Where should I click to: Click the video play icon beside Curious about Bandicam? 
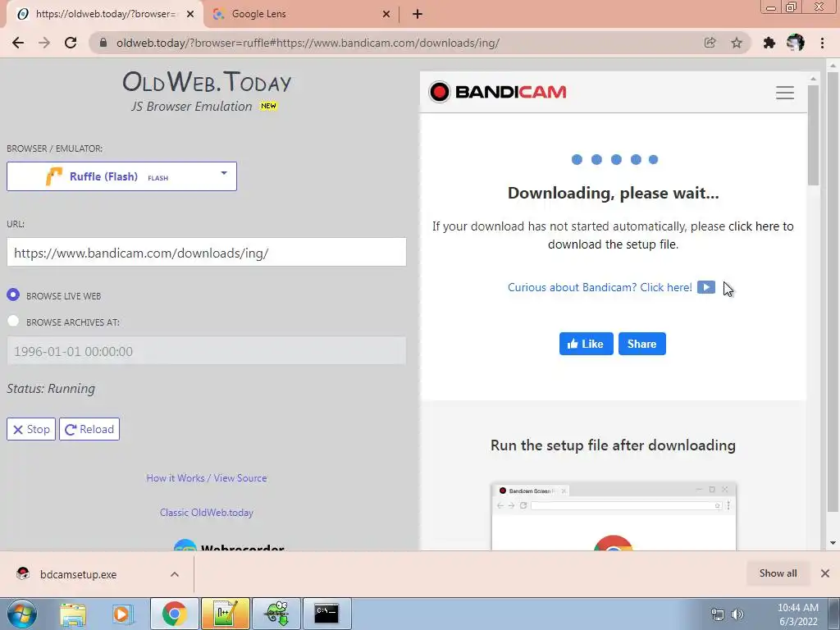(x=706, y=287)
